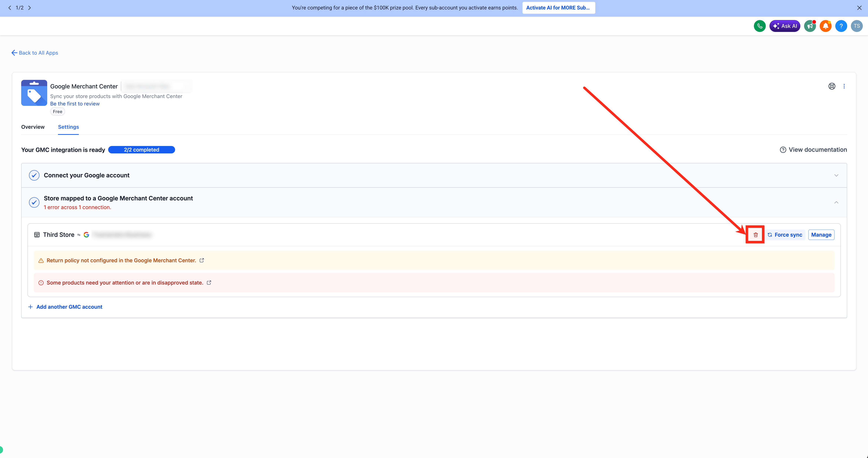Viewport: 868px width, 458px height.
Task: Open the Ask AI assistant
Action: coord(784,26)
